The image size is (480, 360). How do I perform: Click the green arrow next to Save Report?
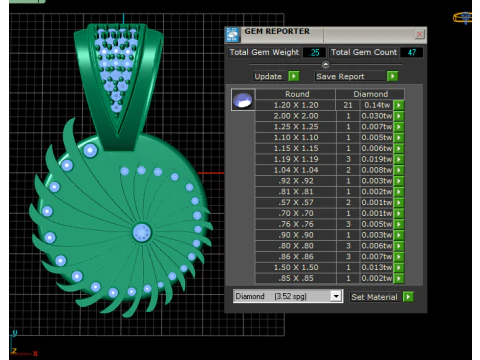tap(393, 76)
